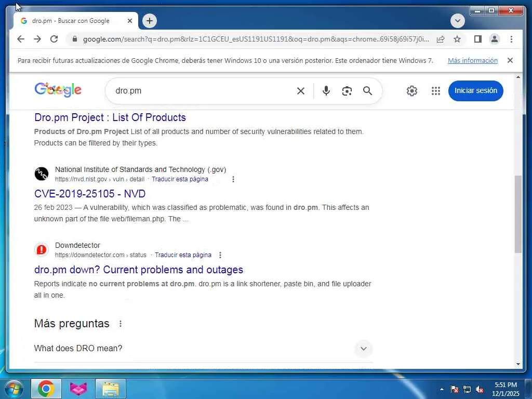Open dro.pm down? Current problems result

click(138, 270)
